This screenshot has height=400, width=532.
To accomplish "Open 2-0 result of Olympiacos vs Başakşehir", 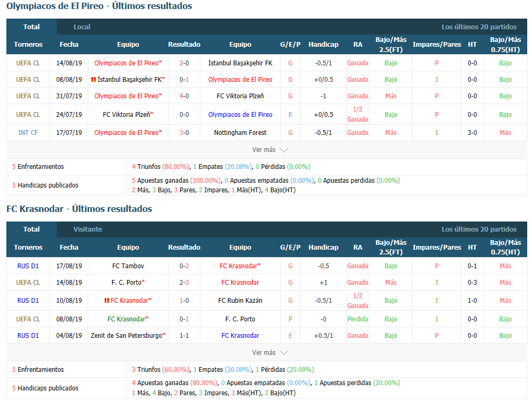I will pyautogui.click(x=184, y=63).
